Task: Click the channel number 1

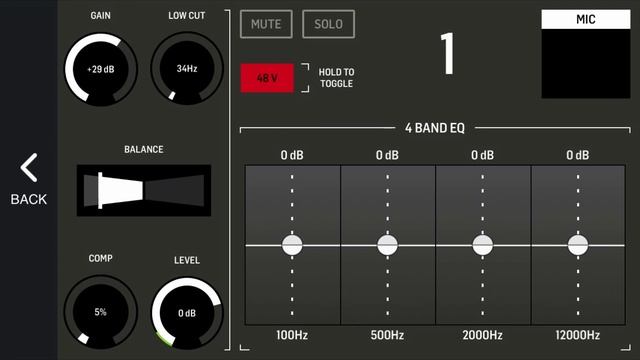Action: (x=448, y=53)
